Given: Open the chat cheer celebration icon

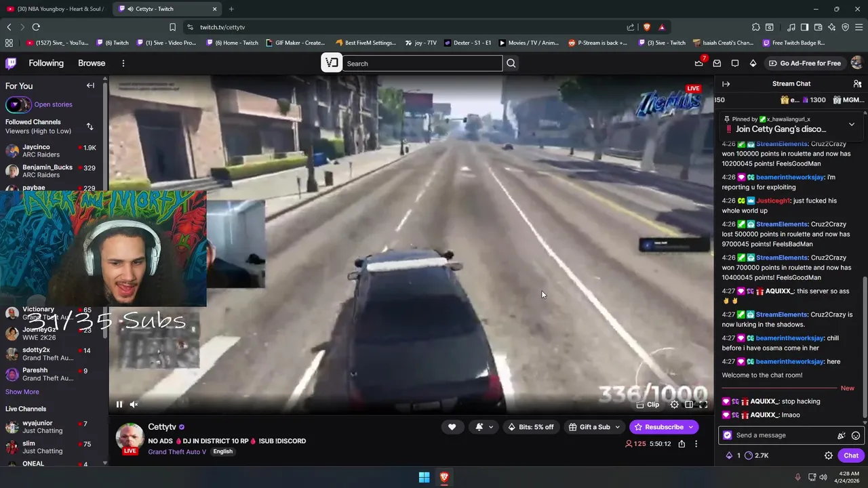Looking at the screenshot, I should pyautogui.click(x=842, y=436).
